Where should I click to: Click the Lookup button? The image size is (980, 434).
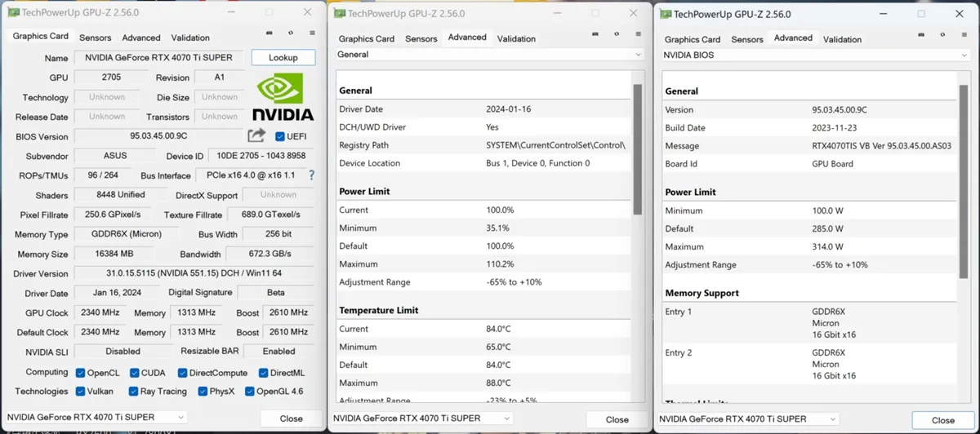coord(283,58)
